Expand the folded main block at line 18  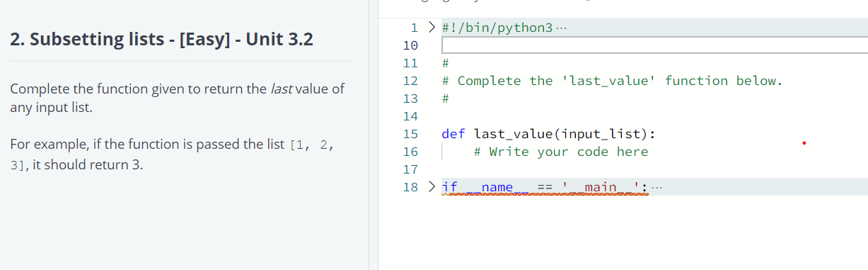click(432, 187)
